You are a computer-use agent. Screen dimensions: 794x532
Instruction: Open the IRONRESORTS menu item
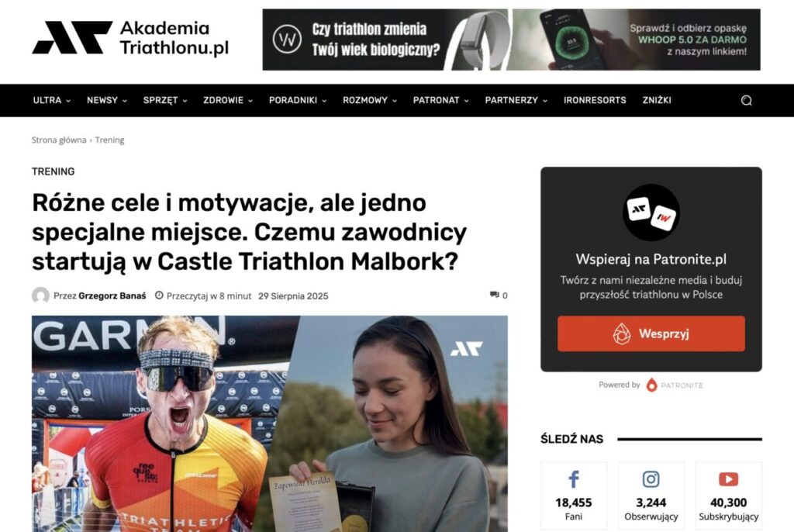point(595,100)
